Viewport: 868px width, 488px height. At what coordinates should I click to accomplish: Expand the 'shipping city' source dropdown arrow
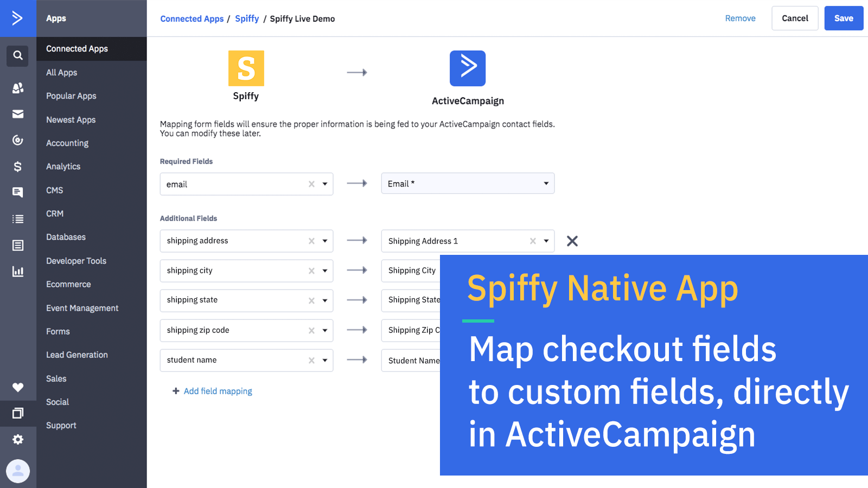click(325, 271)
